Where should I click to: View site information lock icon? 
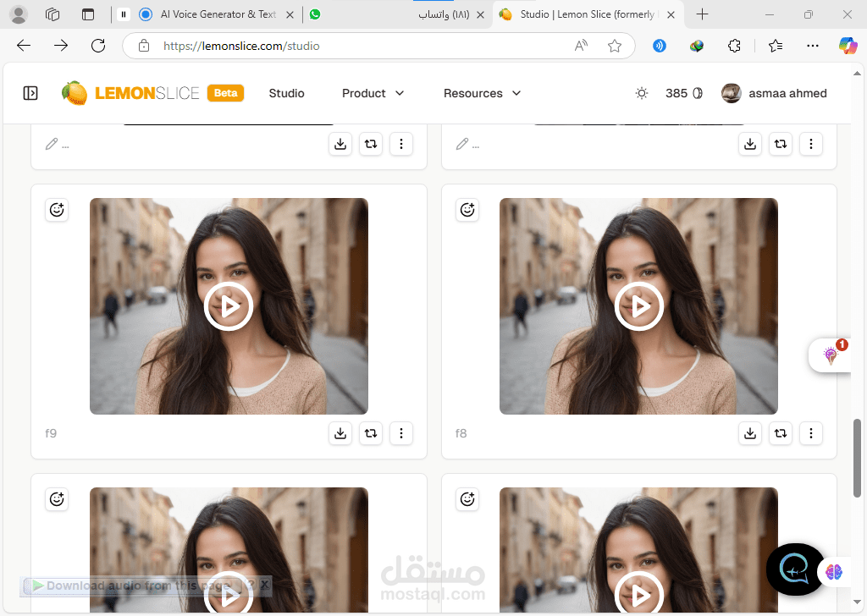[x=144, y=46]
